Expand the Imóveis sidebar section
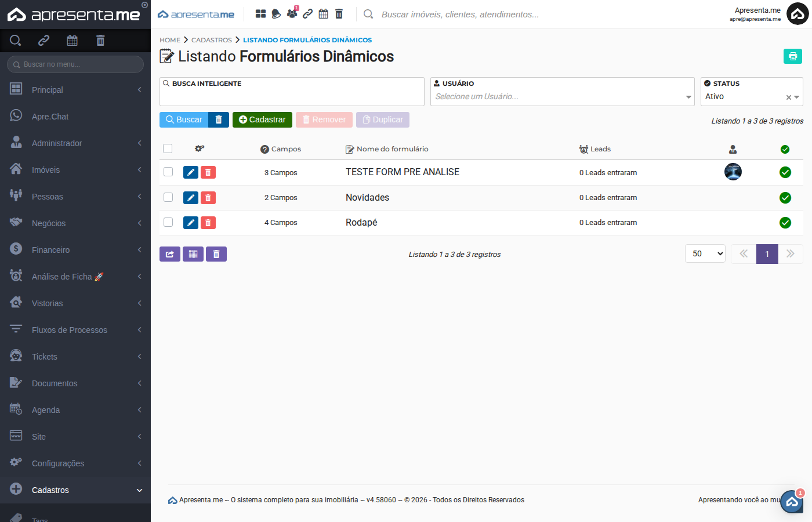 pyautogui.click(x=75, y=169)
